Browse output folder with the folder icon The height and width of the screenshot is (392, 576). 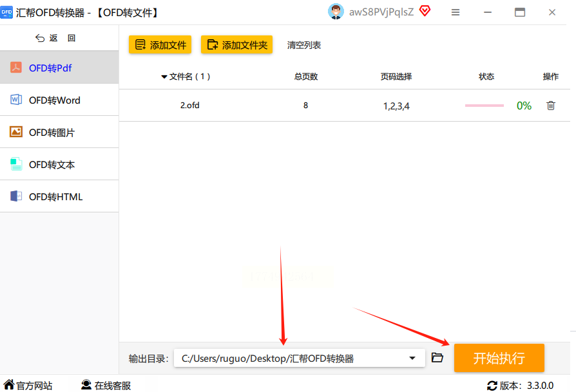coord(437,357)
